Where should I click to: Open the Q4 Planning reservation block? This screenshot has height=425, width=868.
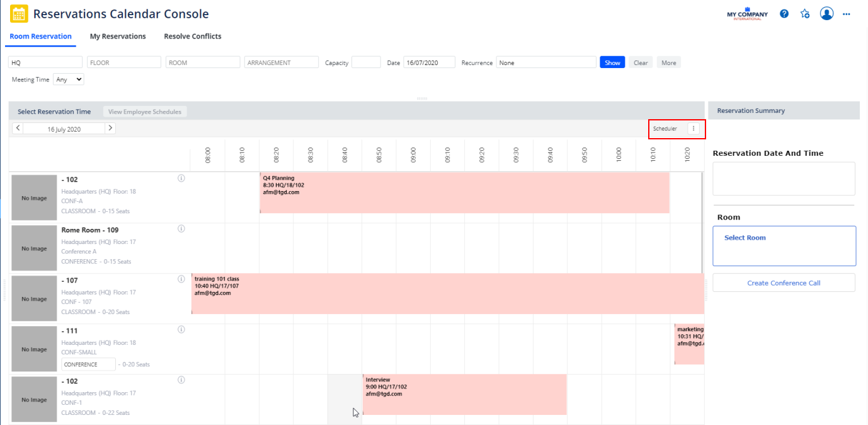[x=464, y=193]
